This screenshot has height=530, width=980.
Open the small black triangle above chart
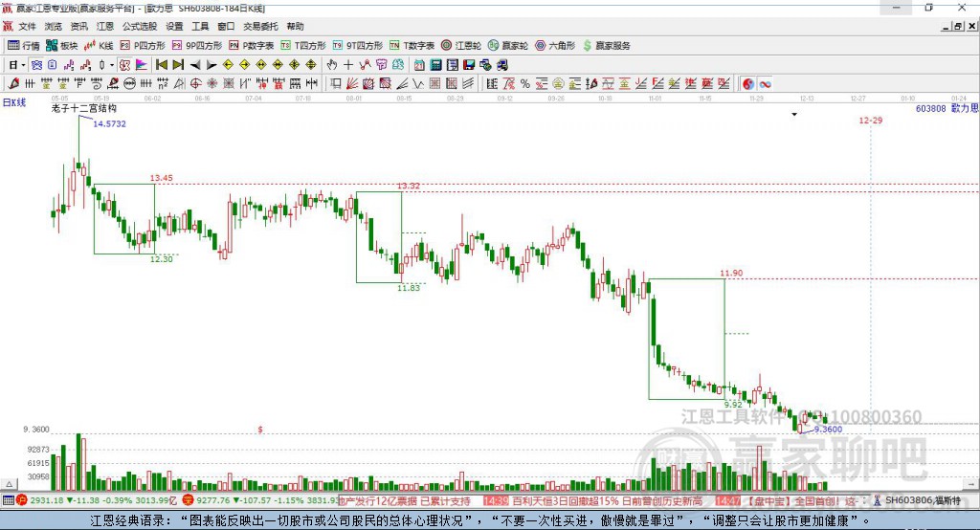pyautogui.click(x=794, y=115)
